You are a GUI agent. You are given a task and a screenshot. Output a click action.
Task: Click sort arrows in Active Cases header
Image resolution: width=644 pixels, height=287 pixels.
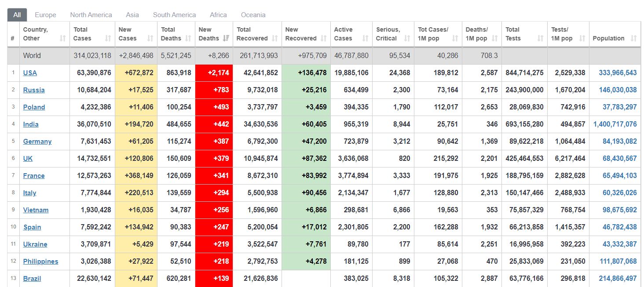365,39
